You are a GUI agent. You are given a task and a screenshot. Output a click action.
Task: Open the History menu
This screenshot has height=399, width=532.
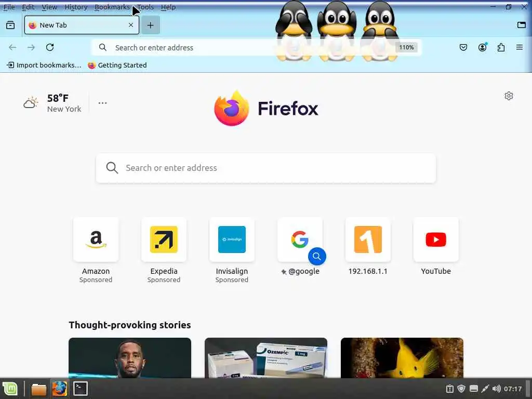(76, 7)
